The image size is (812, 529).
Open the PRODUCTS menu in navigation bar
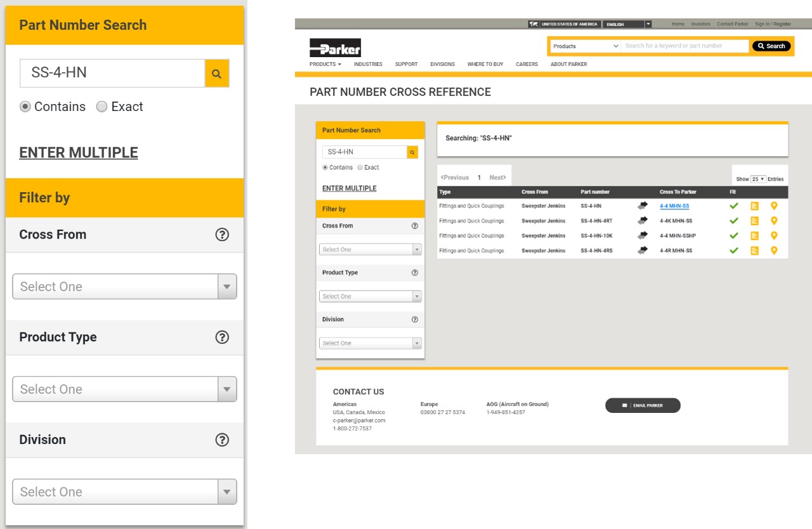(x=325, y=64)
